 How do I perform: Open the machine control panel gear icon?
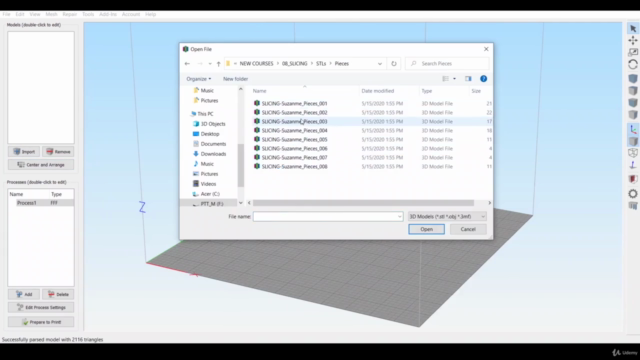(633, 194)
